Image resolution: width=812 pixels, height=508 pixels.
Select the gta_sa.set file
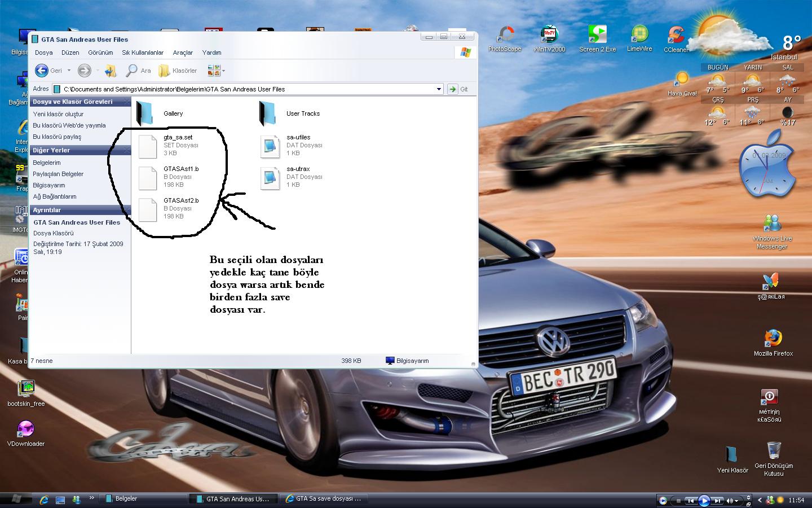coord(169,146)
